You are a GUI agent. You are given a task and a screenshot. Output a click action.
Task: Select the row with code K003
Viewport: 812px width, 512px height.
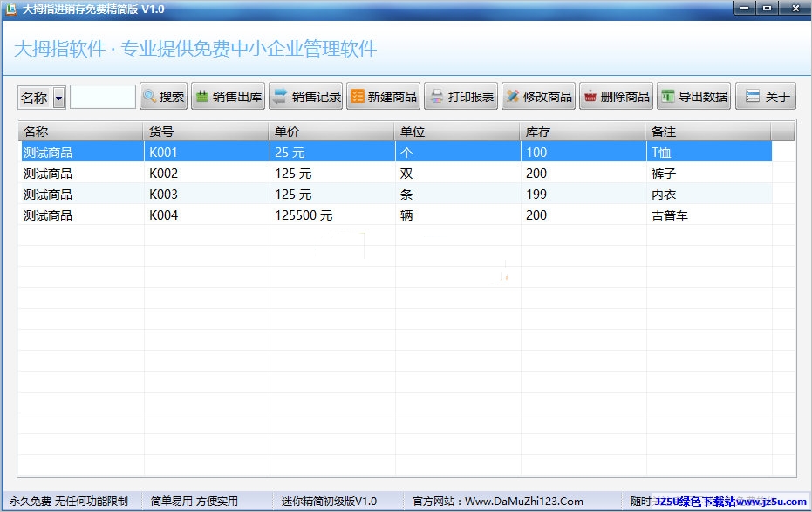click(396, 195)
